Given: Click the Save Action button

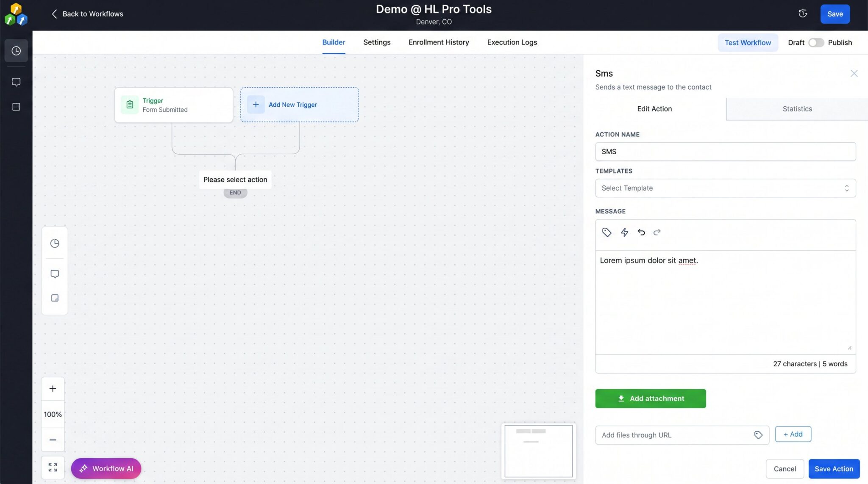Looking at the screenshot, I should tap(834, 469).
